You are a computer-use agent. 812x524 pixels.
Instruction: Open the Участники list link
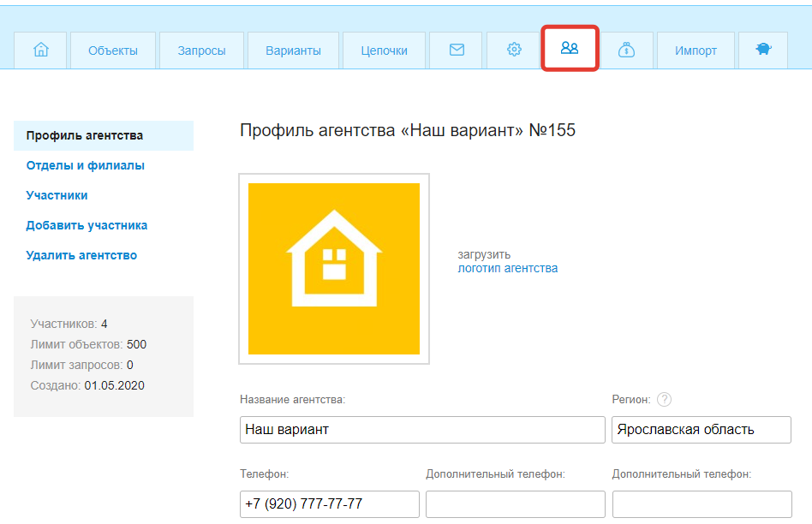[x=57, y=195]
